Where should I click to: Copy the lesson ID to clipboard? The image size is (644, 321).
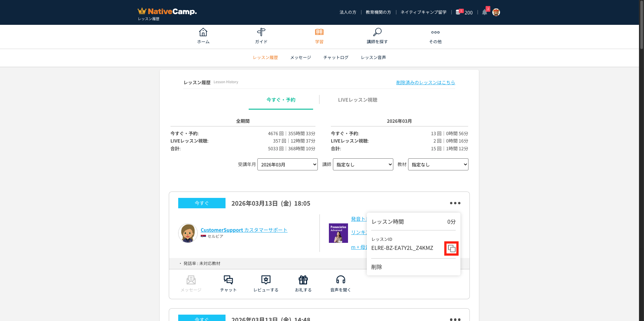click(x=451, y=249)
